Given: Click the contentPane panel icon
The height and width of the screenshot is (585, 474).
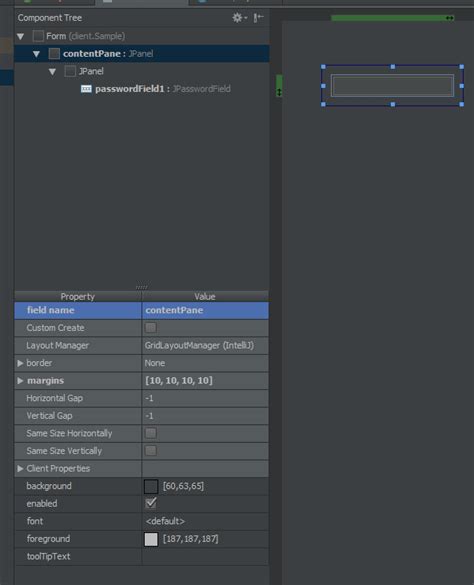Looking at the screenshot, I should 54,54.
